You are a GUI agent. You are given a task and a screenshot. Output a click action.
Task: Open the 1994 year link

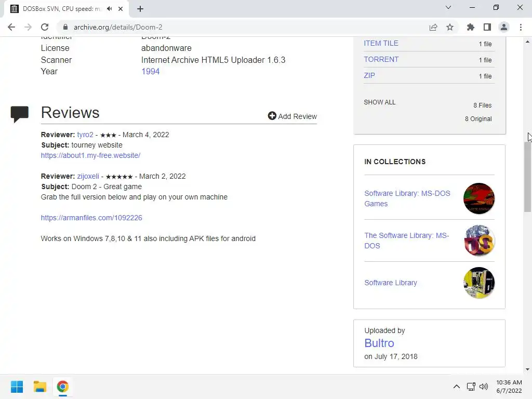click(x=150, y=72)
